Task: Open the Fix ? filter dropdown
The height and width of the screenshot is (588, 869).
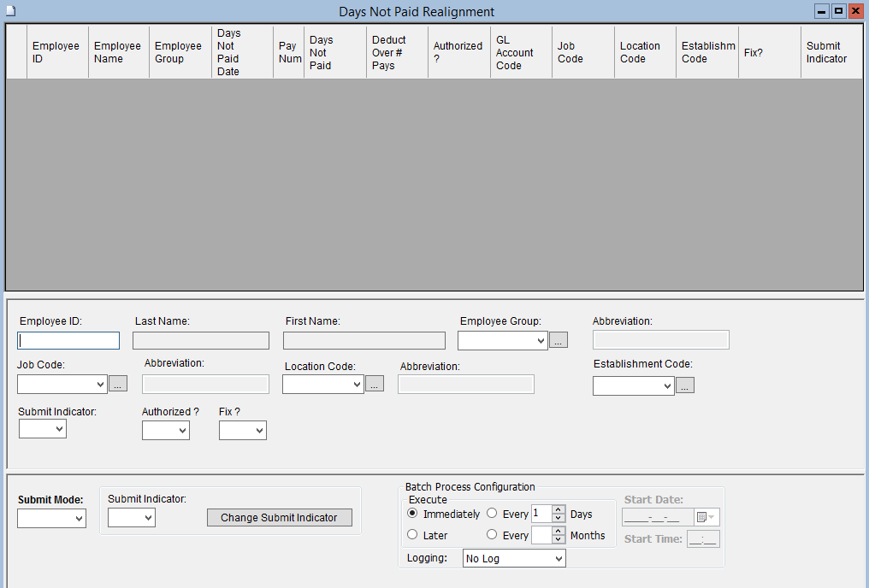Action: [x=242, y=431]
